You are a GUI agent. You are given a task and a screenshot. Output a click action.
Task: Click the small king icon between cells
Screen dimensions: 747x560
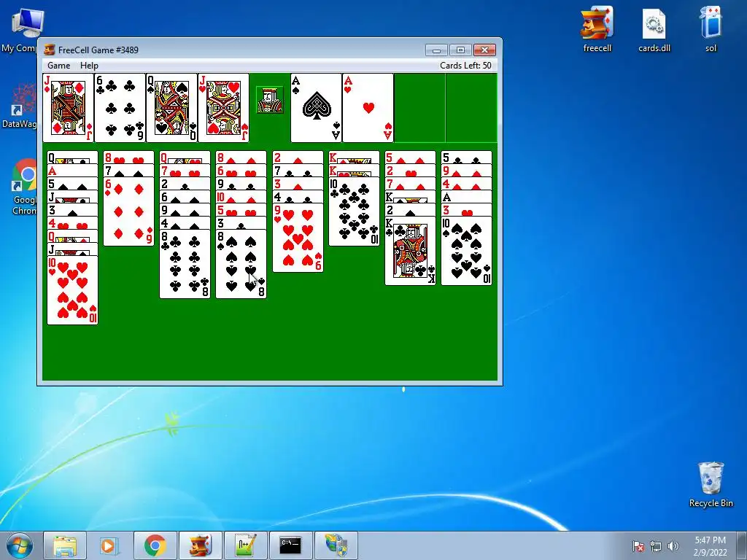(x=270, y=100)
